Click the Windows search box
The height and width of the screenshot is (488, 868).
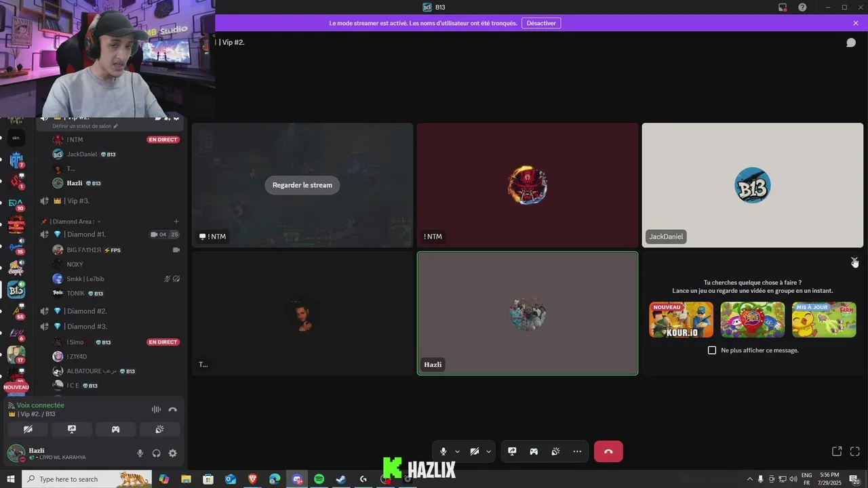[x=86, y=479]
